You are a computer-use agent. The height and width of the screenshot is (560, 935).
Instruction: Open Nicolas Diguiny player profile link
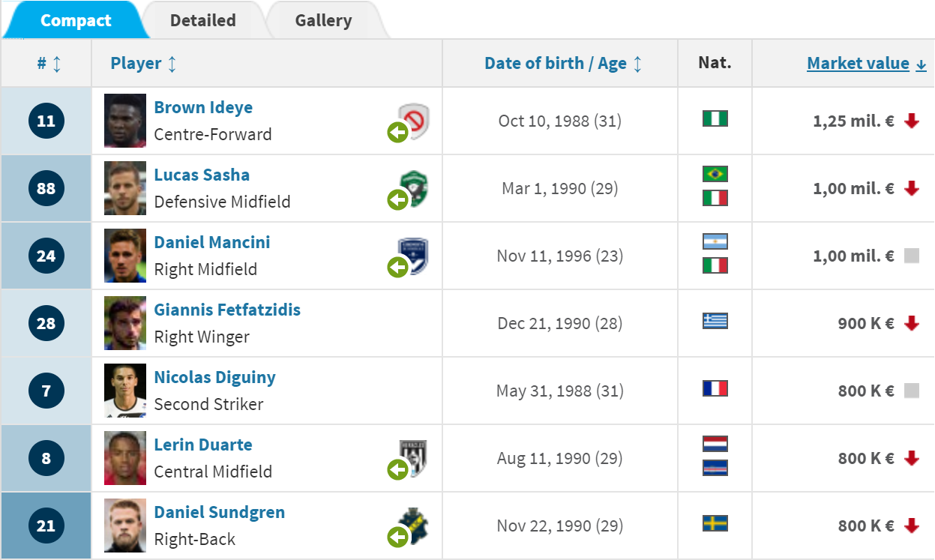pyautogui.click(x=214, y=377)
